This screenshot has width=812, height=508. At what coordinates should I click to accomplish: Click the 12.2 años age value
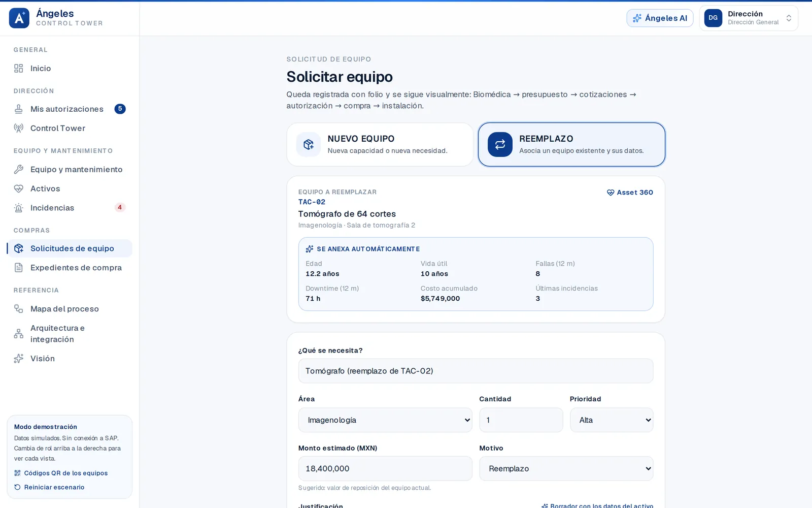[x=322, y=274]
